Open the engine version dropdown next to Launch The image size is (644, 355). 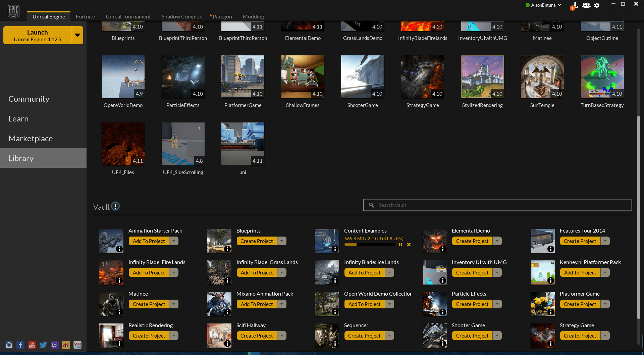77,35
